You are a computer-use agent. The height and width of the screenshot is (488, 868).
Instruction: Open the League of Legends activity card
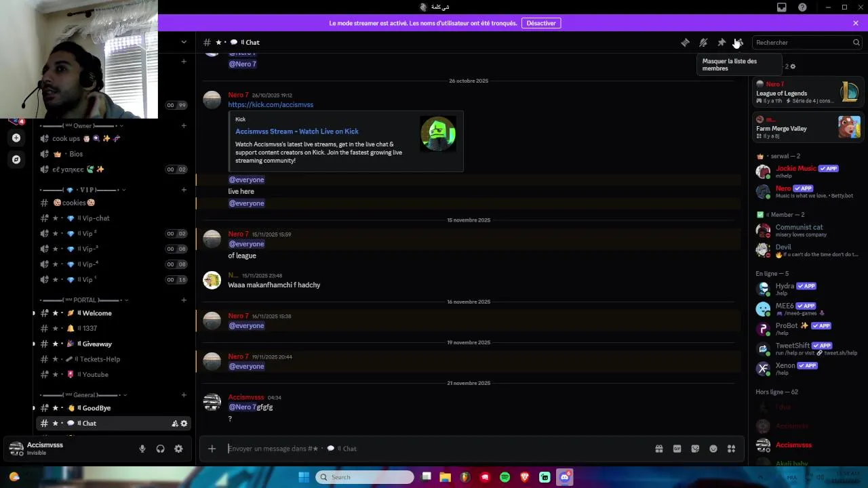pyautogui.click(x=808, y=91)
